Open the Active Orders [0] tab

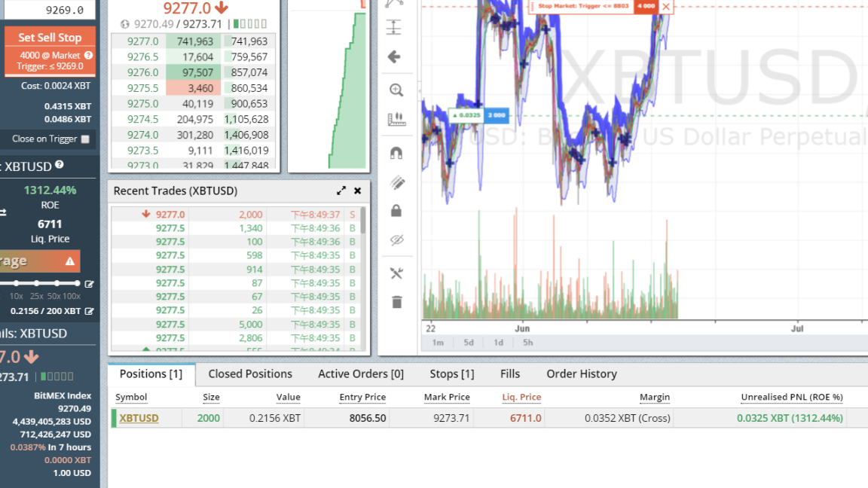(x=361, y=374)
